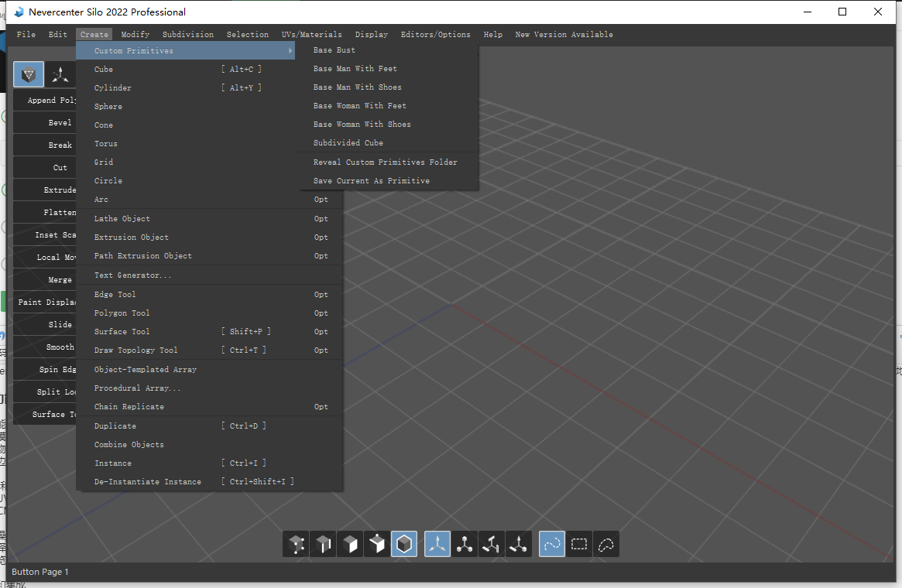The width and height of the screenshot is (902, 588).
Task: Select Procedural Array entry
Action: 209,388
